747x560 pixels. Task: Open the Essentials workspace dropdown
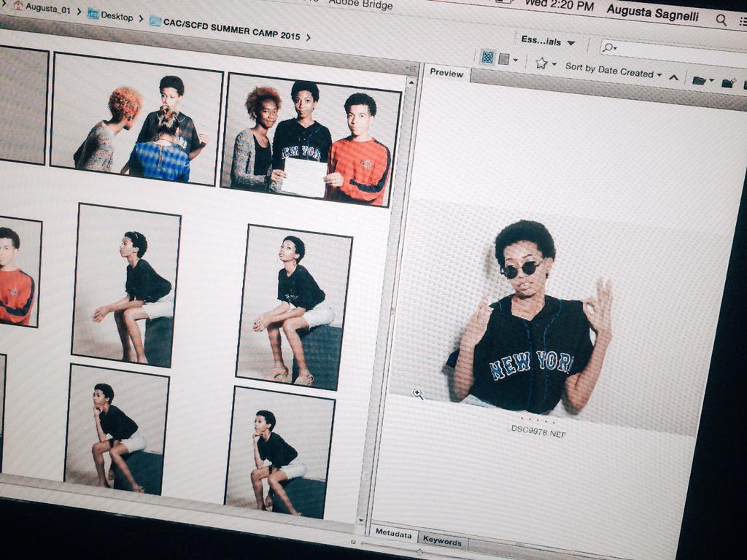pos(548,42)
